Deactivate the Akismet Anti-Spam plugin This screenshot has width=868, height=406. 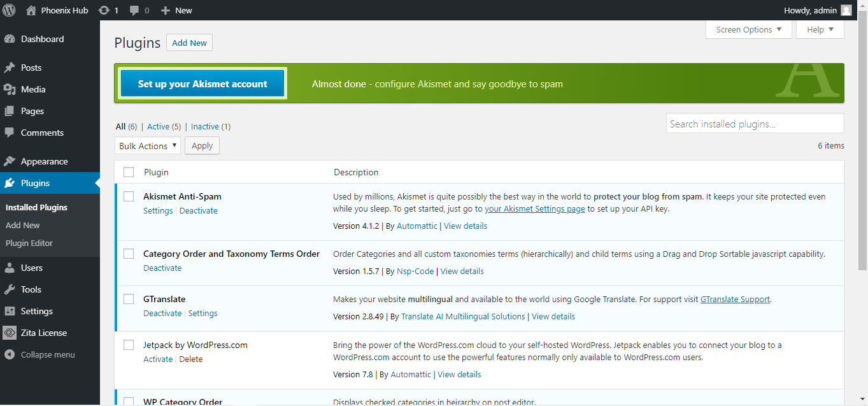coord(199,211)
